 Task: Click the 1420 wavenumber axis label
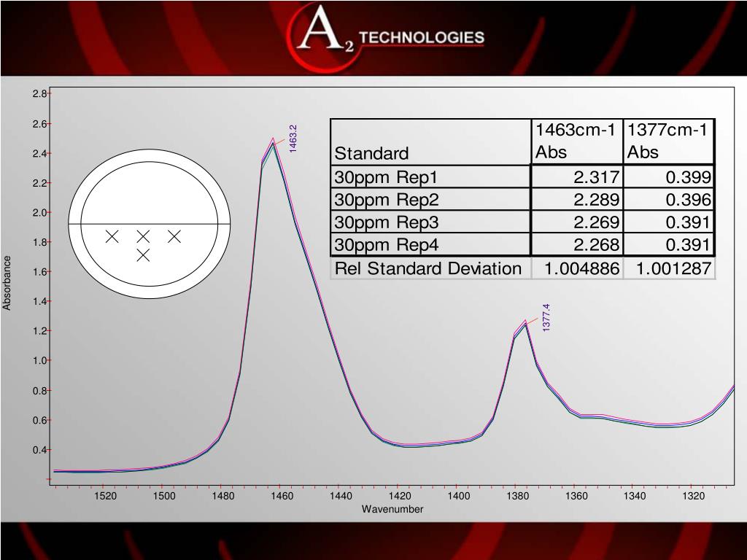[400, 496]
